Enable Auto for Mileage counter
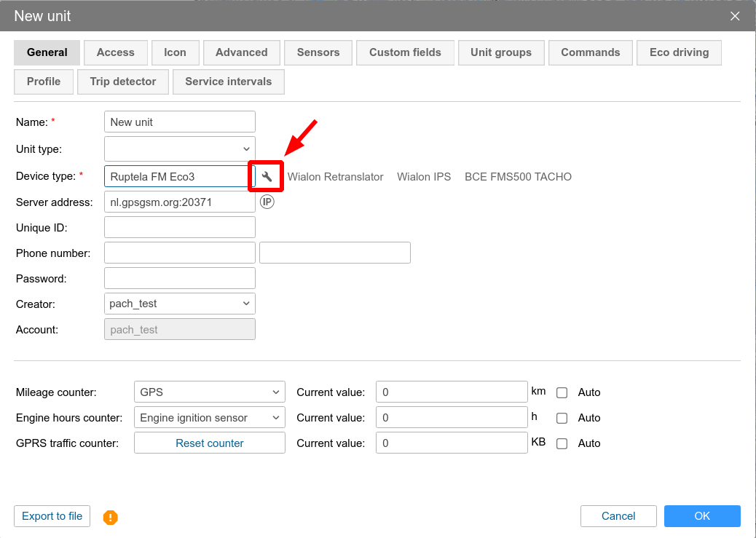This screenshot has width=756, height=538. point(562,392)
